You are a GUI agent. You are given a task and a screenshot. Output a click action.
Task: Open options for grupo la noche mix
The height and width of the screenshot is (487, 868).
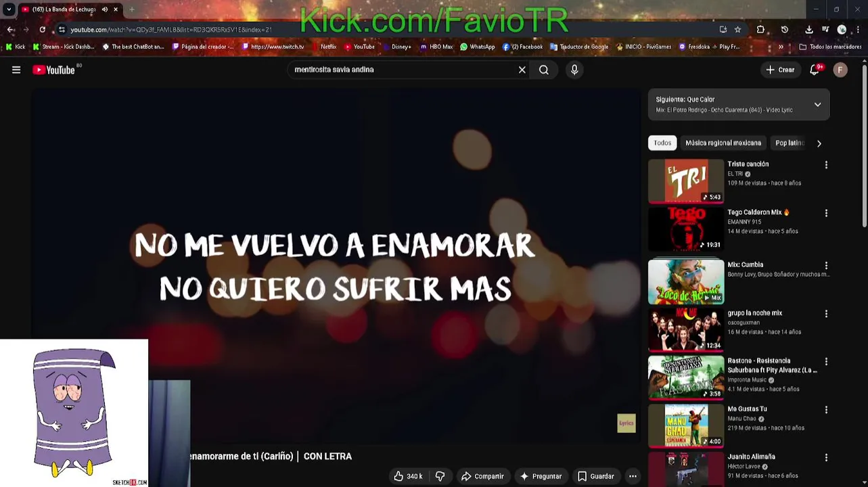pos(826,314)
